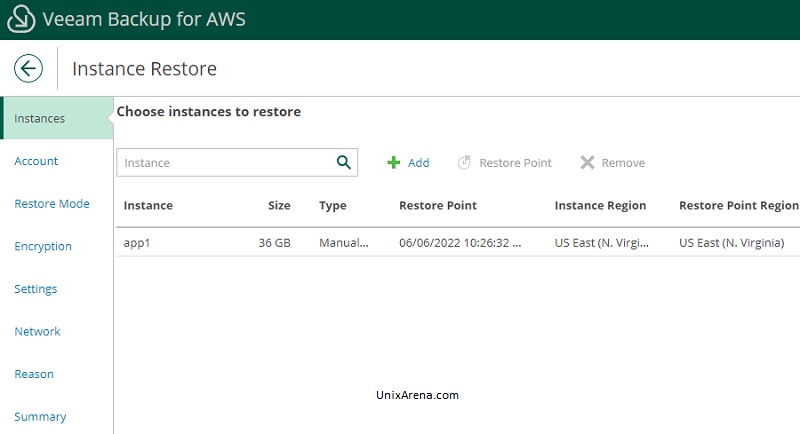Open the Account wizard step
Viewport: 800px width, 434px height.
click(36, 161)
